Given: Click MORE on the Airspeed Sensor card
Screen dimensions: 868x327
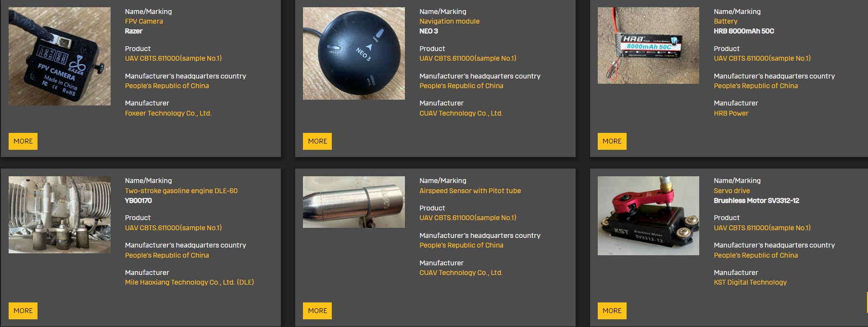Looking at the screenshot, I should click(x=317, y=311).
